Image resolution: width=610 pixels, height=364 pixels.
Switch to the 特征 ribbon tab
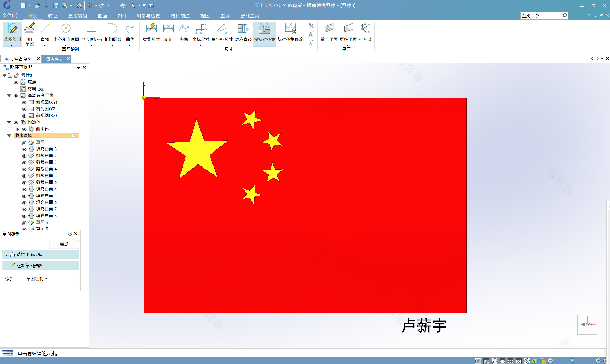[x=53, y=16]
